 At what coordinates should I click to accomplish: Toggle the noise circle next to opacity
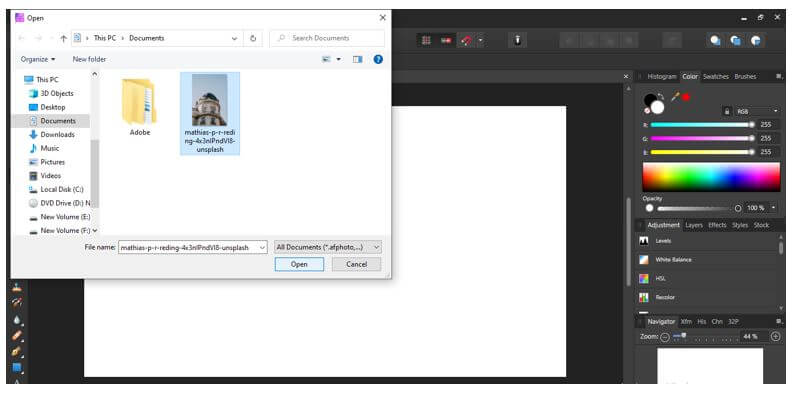pyautogui.click(x=738, y=208)
